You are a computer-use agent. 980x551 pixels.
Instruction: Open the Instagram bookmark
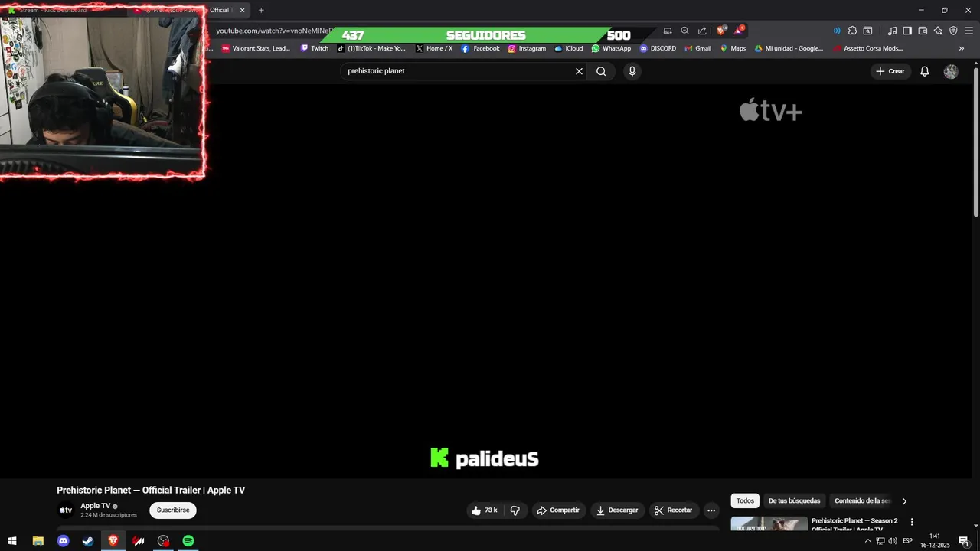[x=527, y=48]
